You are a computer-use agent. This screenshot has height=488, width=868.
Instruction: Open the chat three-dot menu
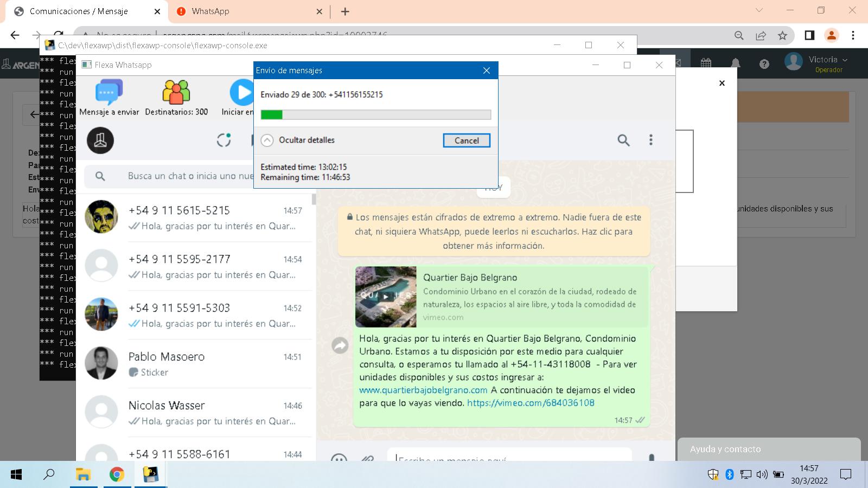651,140
